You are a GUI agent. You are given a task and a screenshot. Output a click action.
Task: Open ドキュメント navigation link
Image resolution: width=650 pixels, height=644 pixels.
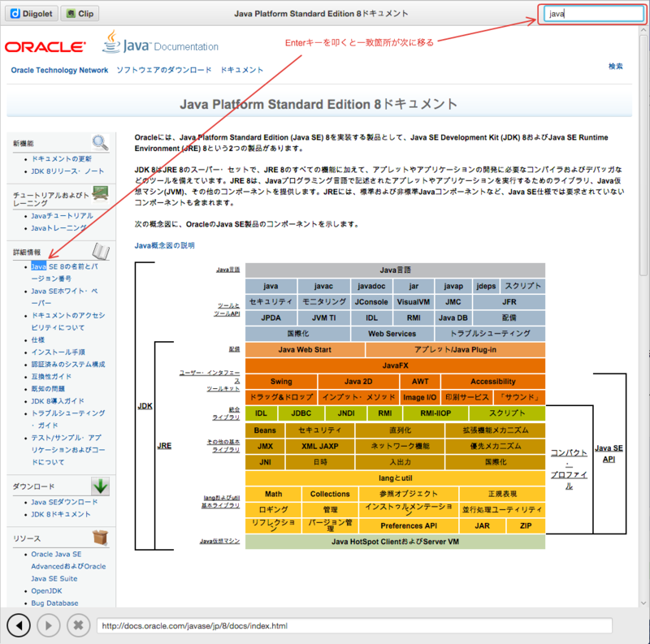coord(241,70)
